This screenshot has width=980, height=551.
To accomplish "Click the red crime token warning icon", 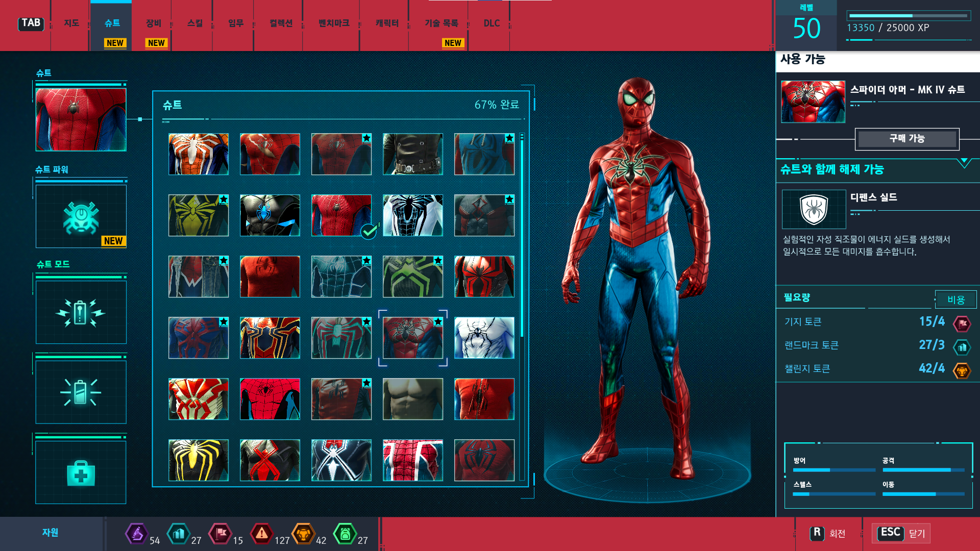I will point(261,534).
